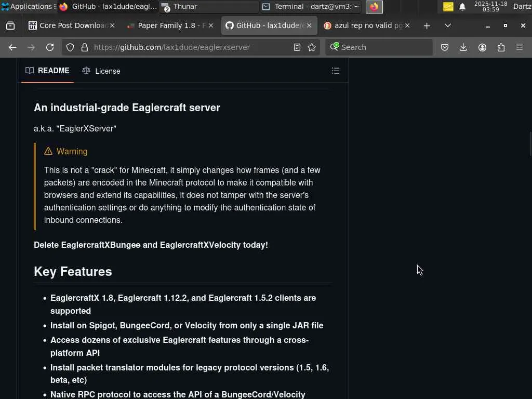Click the Search input field
The width and height of the screenshot is (532, 399).
379,47
